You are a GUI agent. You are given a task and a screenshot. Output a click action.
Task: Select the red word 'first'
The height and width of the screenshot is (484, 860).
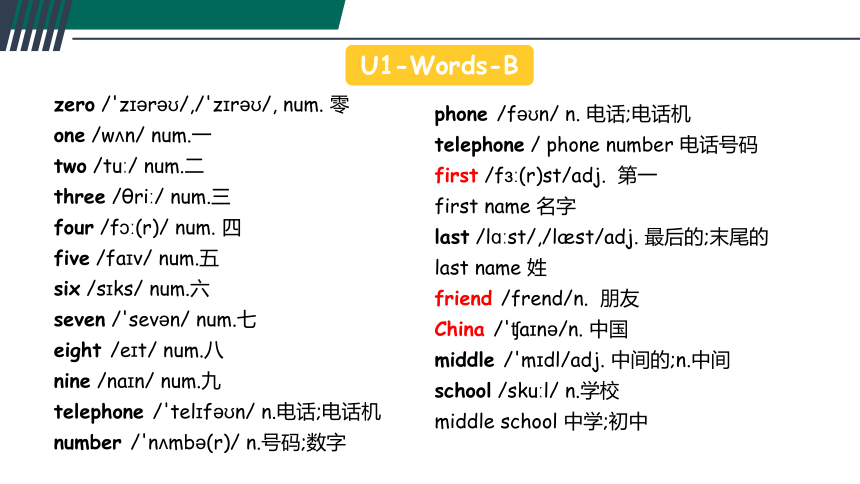pos(456,176)
